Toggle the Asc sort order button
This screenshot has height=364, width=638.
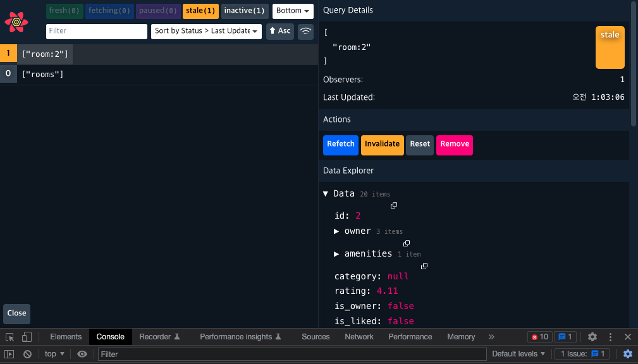point(280,32)
